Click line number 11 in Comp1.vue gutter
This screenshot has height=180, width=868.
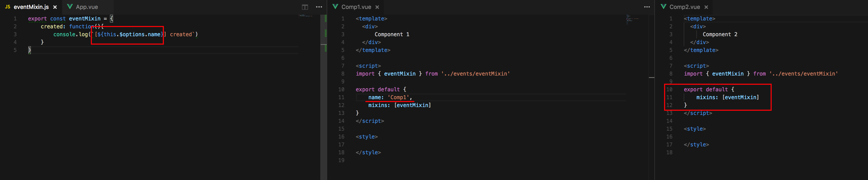341,97
